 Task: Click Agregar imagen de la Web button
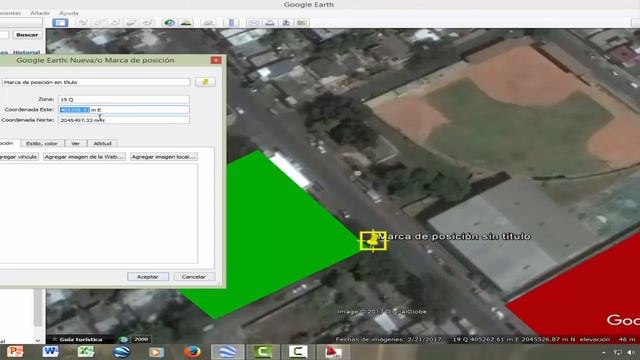pos(84,157)
